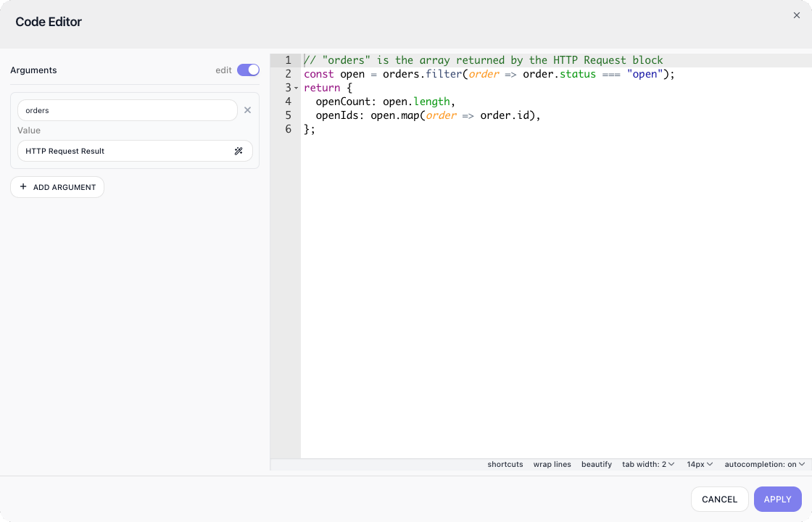
Task: Toggle the Arguments edit switch
Action: coord(248,70)
